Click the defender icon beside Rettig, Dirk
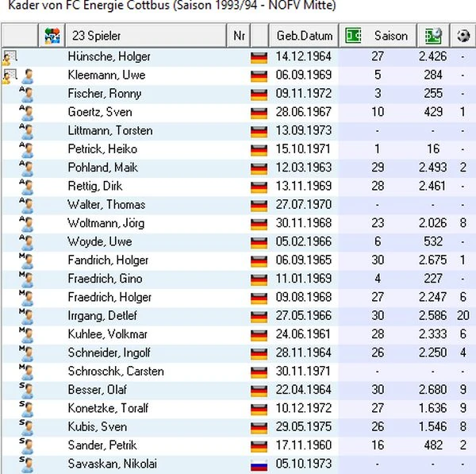Viewport: 476px width, 474px height. click(26, 187)
